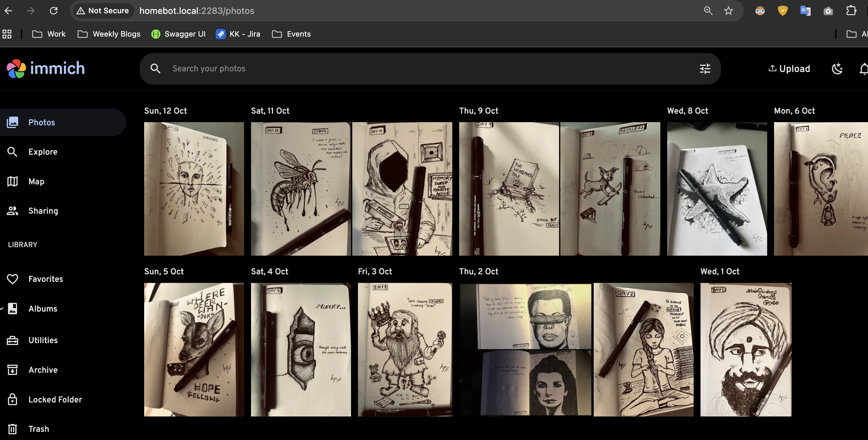868x440 pixels.
Task: Open the Day 11 bee sketch
Action: click(x=301, y=189)
